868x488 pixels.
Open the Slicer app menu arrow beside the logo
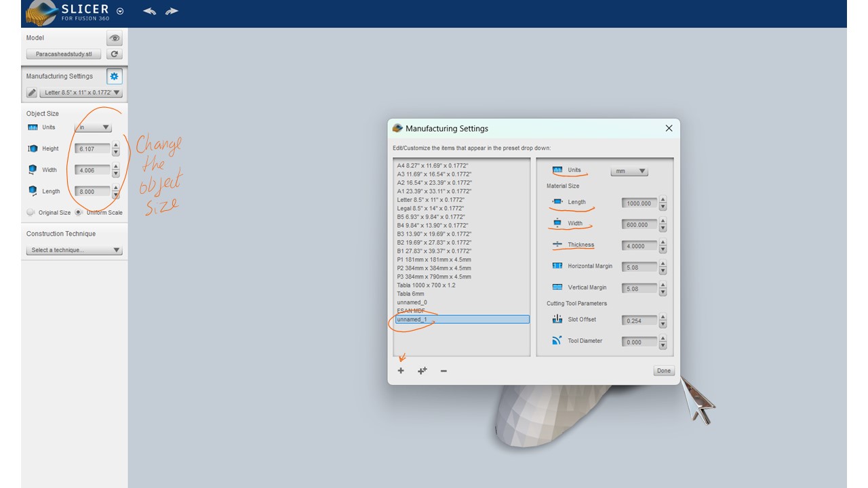(x=120, y=11)
